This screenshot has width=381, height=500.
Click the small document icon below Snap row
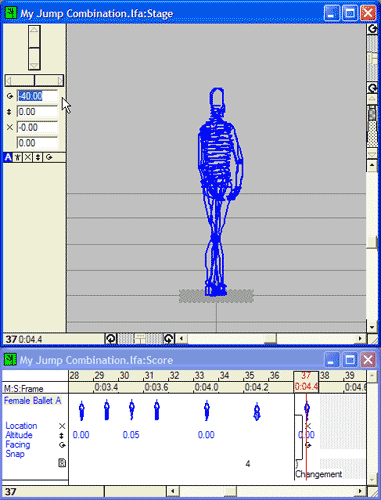click(62, 463)
